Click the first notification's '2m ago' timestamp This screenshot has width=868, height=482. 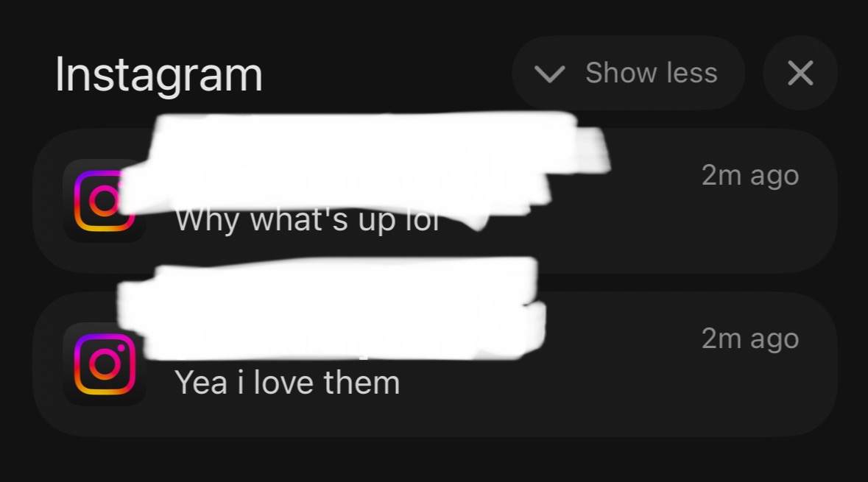pyautogui.click(x=750, y=175)
